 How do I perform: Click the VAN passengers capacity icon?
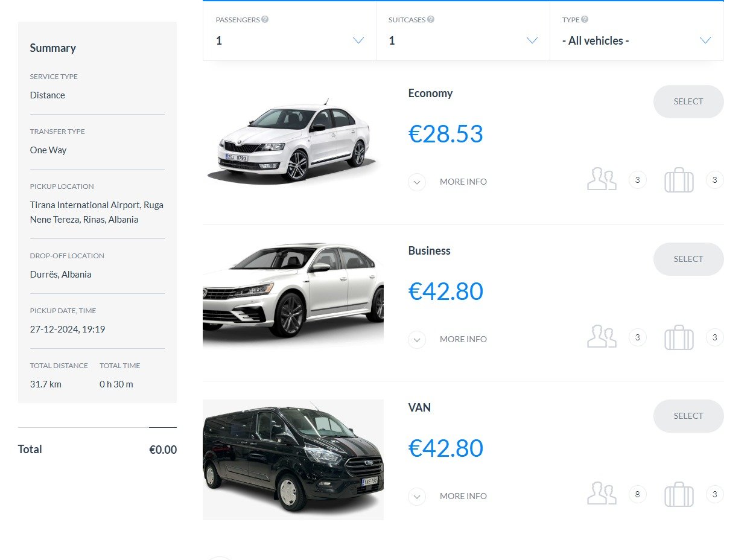point(602,494)
